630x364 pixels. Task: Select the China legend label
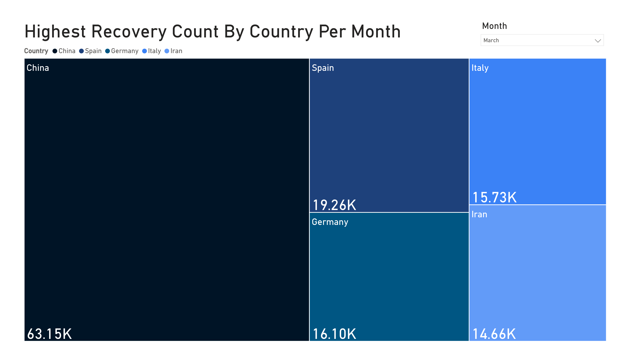67,51
